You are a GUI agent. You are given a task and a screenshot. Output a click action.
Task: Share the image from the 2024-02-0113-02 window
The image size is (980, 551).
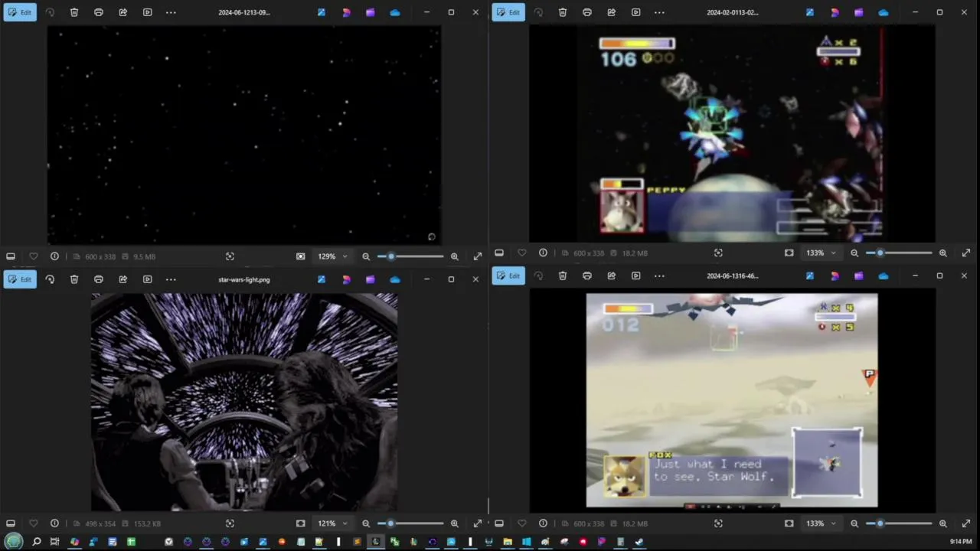tap(612, 12)
